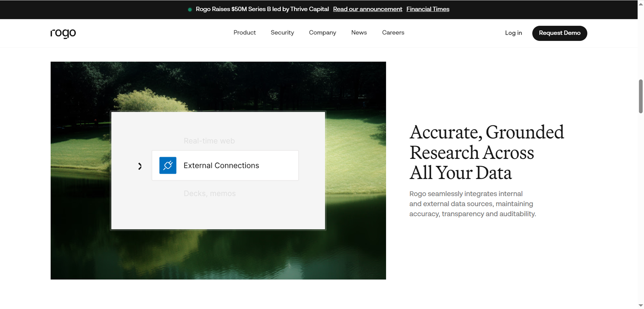Click the rogo logo
This screenshot has width=644, height=309.
click(63, 33)
